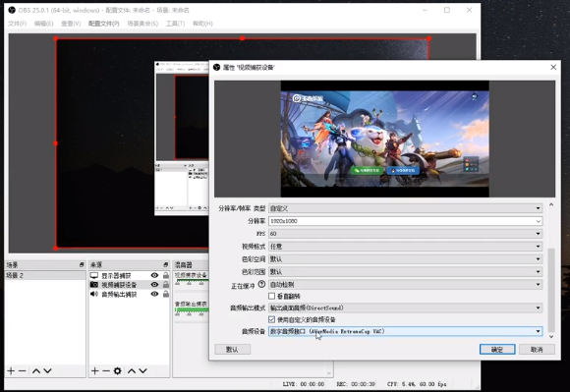Lock the 显示器捕获 source
The image size is (570, 392).
coord(166,275)
